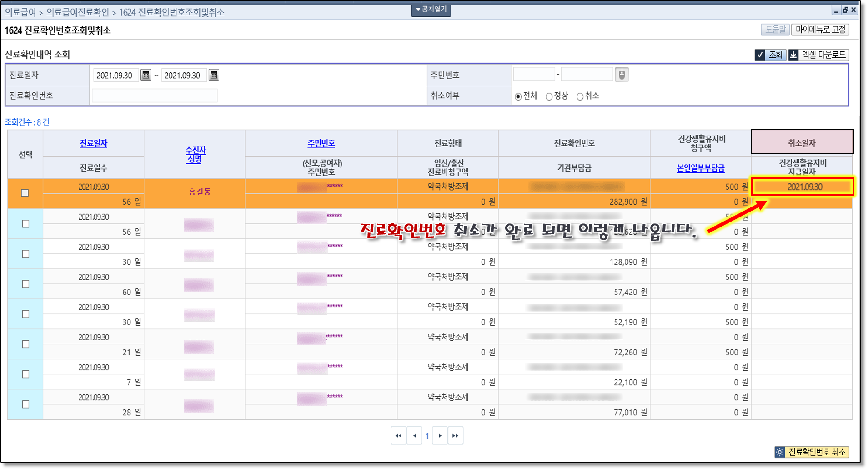This screenshot has width=868, height=470.
Task: Check the box for the 홍길동 row
Action: coord(25,193)
